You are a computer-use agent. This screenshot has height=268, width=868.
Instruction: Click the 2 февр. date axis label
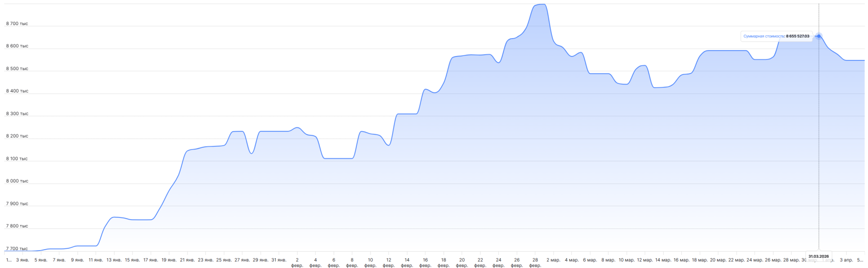297,263
